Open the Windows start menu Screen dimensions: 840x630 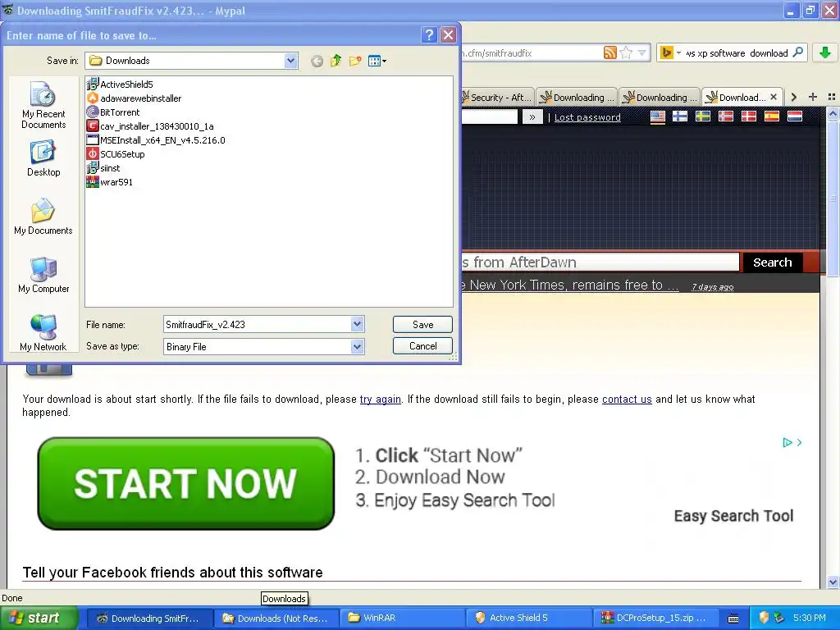point(39,618)
